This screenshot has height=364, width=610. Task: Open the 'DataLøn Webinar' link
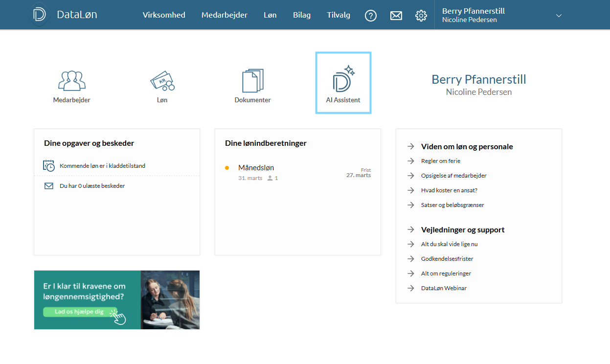(443, 288)
